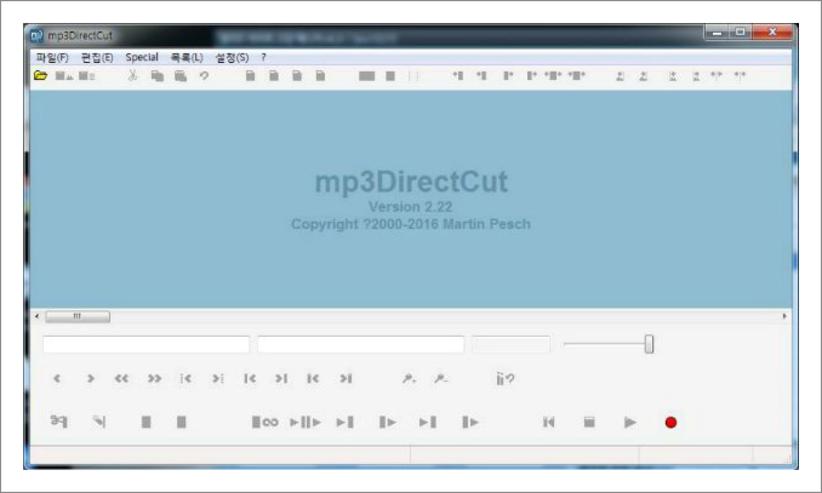
Task: Click the dotted-line previous cue button
Action: (186, 378)
